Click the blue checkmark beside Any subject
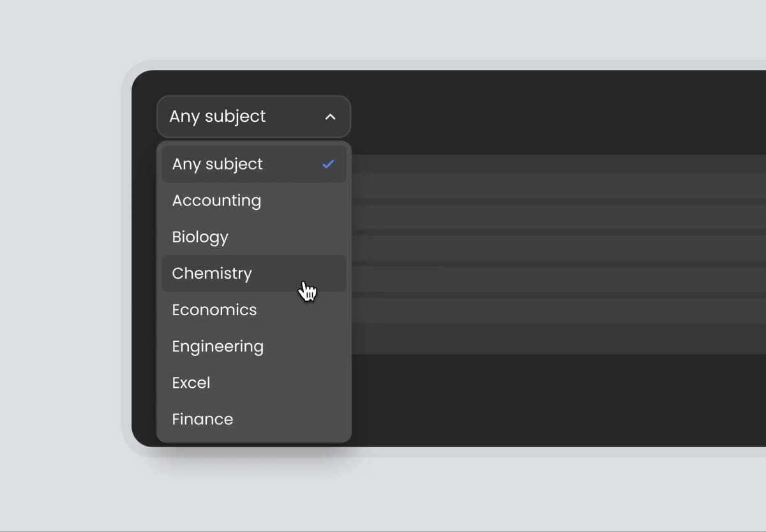766x532 pixels. coord(328,164)
